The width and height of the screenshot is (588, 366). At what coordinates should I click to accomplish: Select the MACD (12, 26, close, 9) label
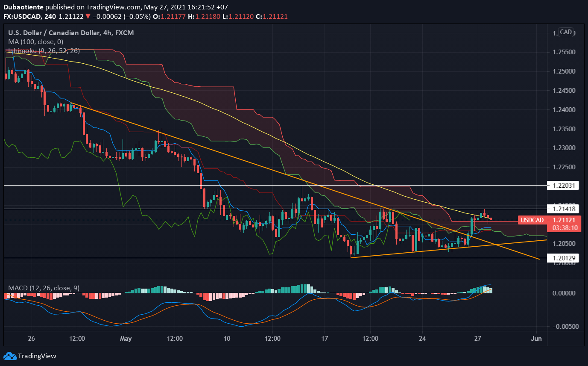coord(44,288)
